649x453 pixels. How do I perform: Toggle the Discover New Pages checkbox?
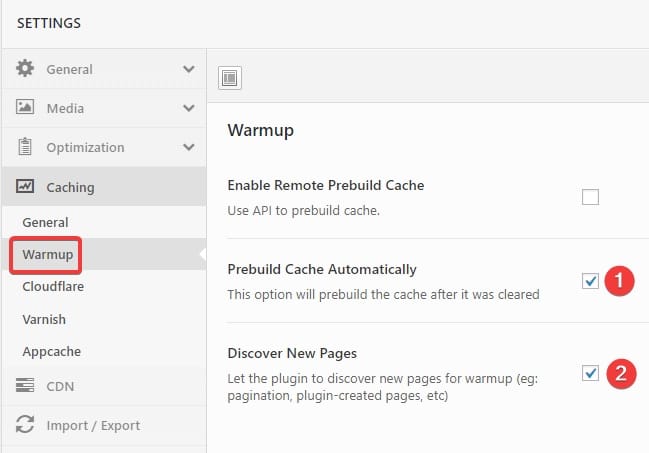click(x=590, y=373)
